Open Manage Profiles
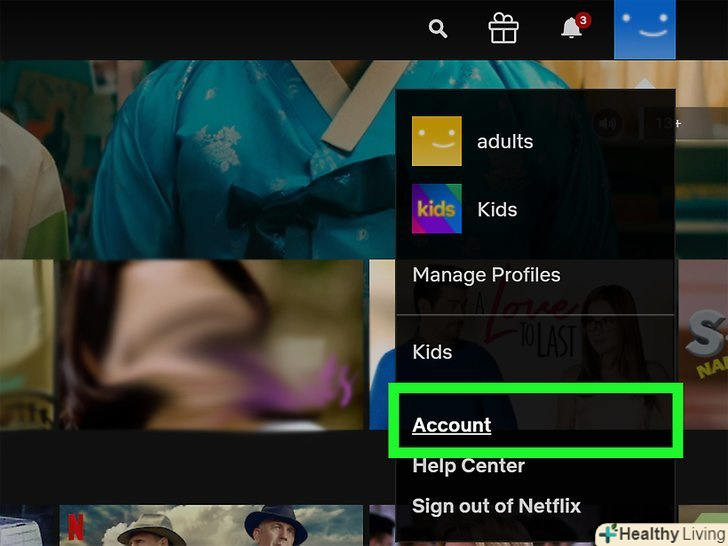 pos(486,275)
